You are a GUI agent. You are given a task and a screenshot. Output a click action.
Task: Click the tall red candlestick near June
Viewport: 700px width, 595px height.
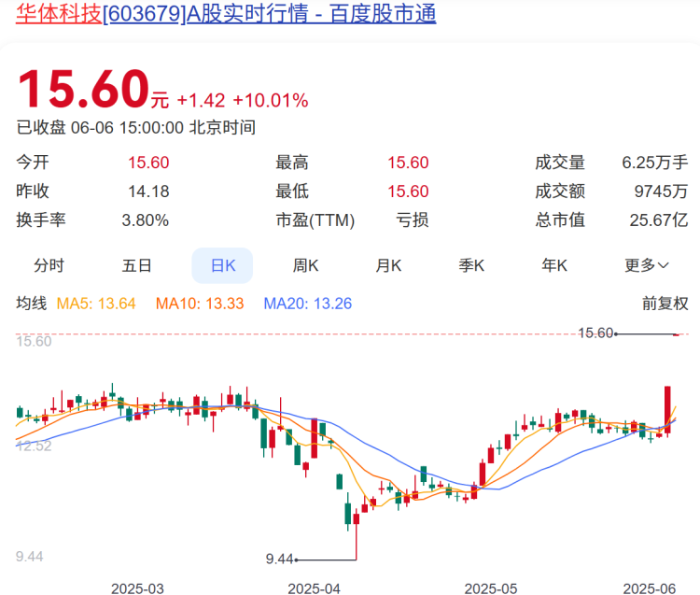coord(668,409)
